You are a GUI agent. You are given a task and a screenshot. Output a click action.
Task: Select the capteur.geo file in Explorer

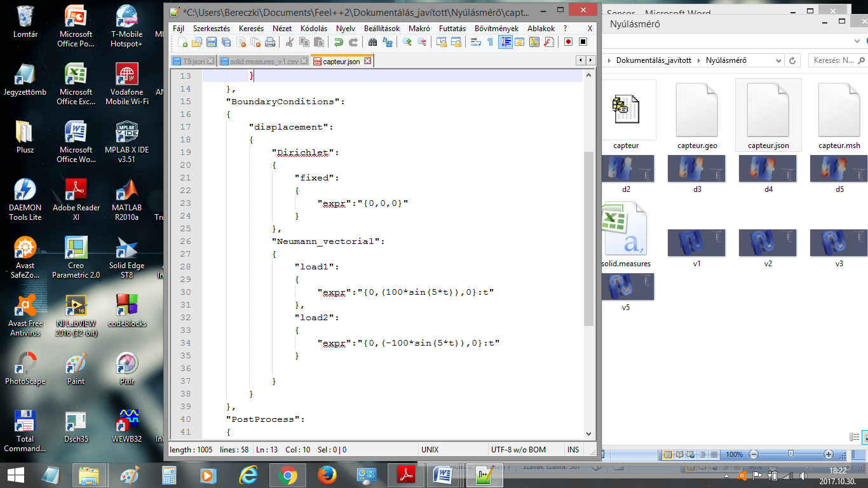click(697, 116)
